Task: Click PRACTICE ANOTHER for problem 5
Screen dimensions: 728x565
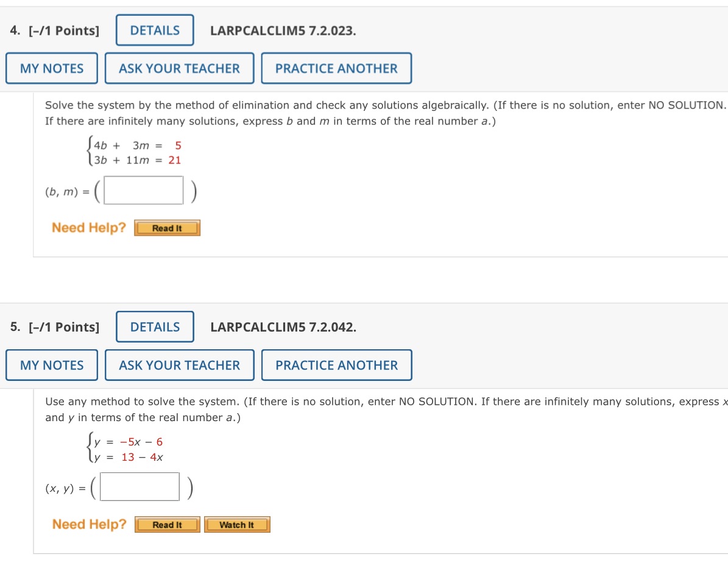Action: click(x=336, y=365)
